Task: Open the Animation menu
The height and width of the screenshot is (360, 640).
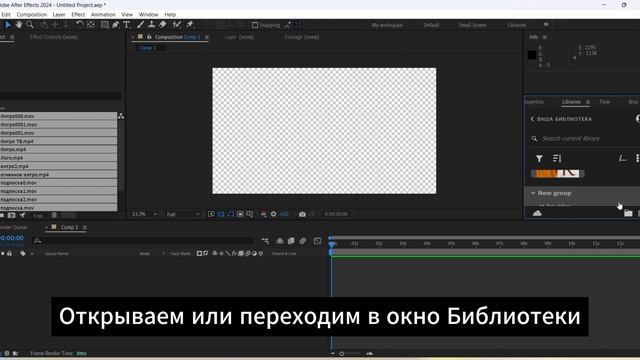Action: [103, 14]
